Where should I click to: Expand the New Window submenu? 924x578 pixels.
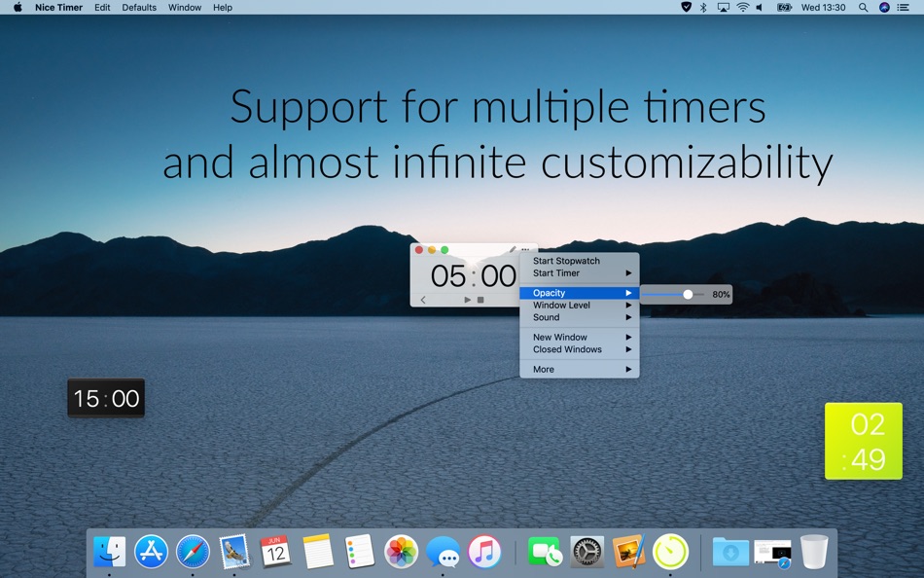pos(580,338)
